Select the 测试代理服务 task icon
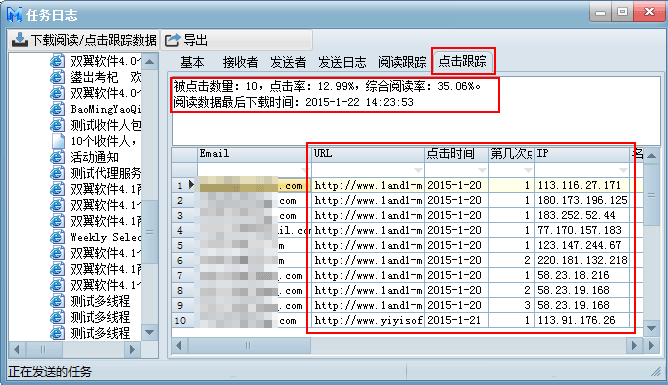The height and width of the screenshot is (385, 668). click(57, 173)
